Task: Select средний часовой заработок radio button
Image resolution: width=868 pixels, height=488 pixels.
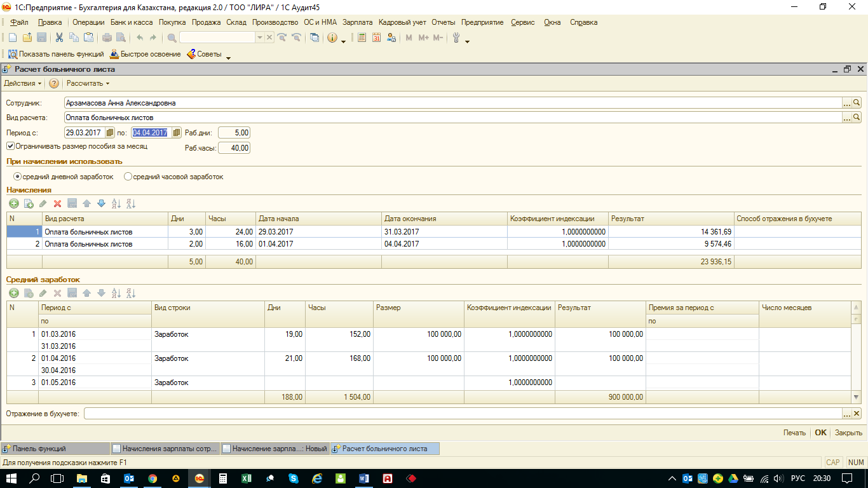Action: point(128,177)
